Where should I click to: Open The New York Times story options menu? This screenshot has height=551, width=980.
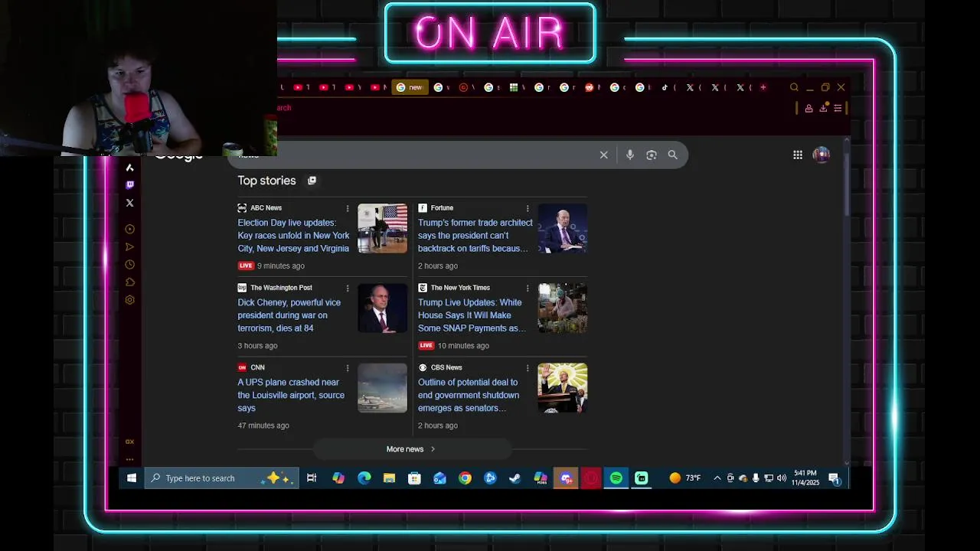pos(528,288)
